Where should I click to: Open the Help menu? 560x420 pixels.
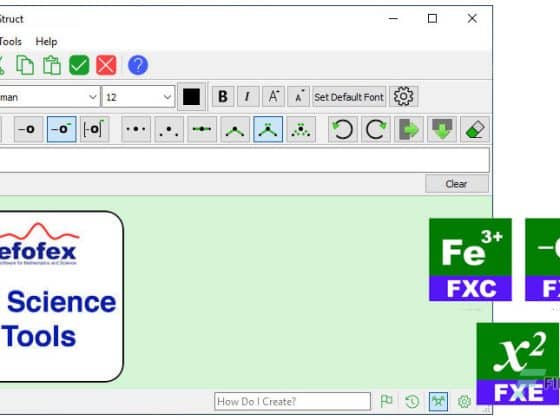[46, 42]
